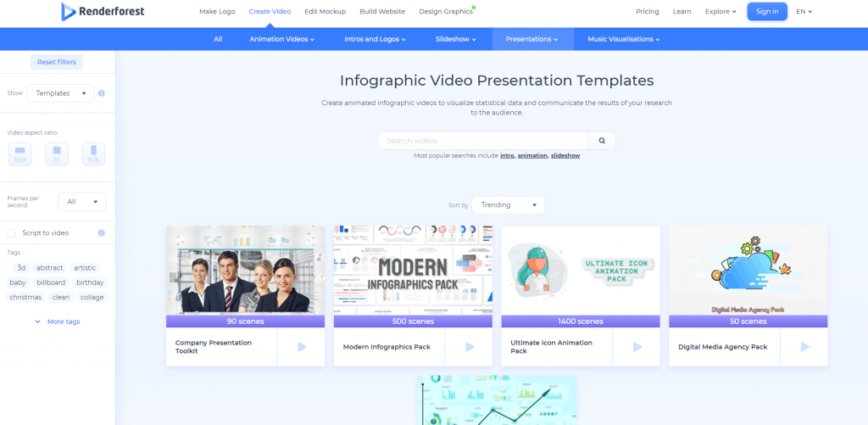Select the 1:1 square aspect ratio icon

click(57, 154)
